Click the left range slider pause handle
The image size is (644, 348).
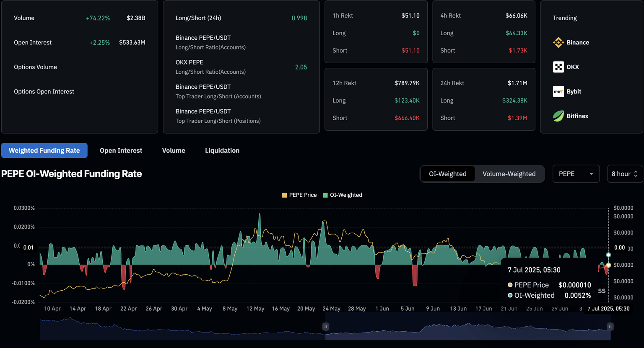pyautogui.click(x=326, y=327)
